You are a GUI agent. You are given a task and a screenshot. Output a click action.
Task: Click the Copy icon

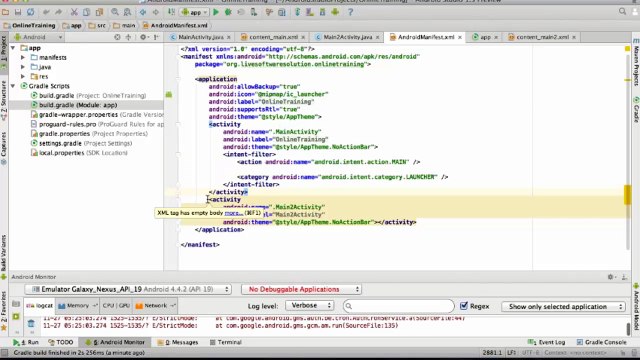click(x=87, y=12)
